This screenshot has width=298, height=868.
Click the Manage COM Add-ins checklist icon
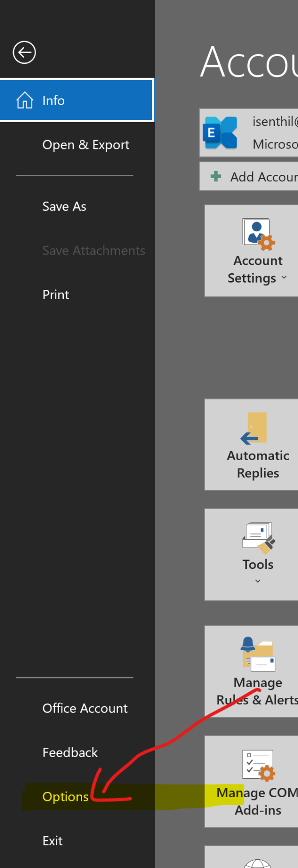click(258, 765)
